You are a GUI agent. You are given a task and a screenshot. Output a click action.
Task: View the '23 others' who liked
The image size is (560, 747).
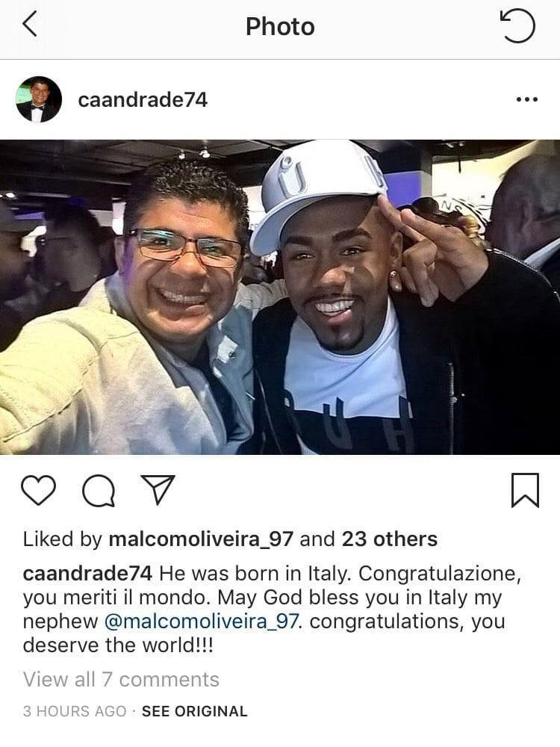[x=390, y=539]
